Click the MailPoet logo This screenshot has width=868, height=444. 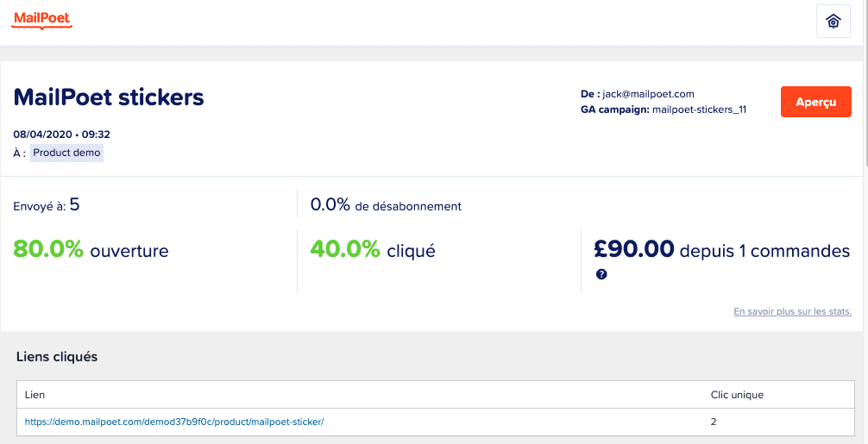pyautogui.click(x=43, y=20)
